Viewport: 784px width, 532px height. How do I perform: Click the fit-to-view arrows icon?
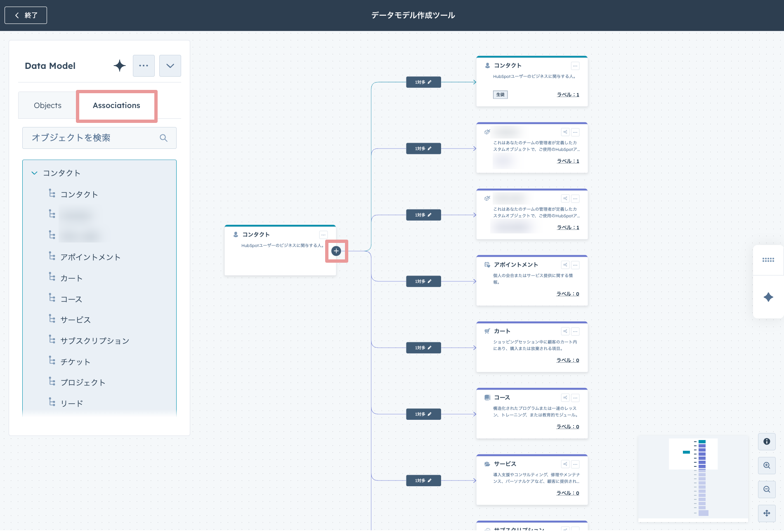tap(767, 513)
